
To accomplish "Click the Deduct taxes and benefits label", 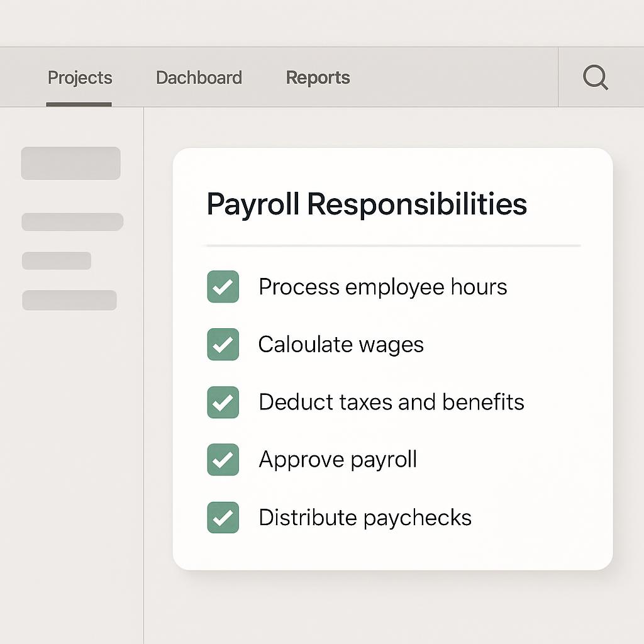I will coord(391,402).
